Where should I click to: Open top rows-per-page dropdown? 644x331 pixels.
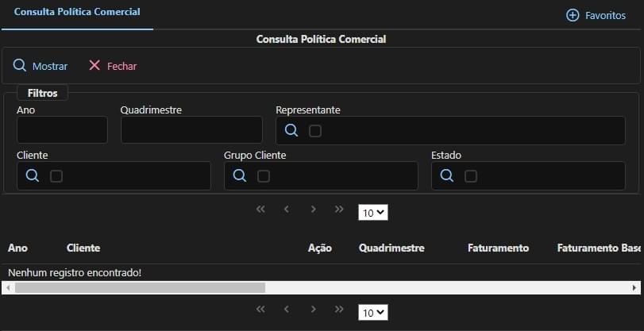coord(373,213)
